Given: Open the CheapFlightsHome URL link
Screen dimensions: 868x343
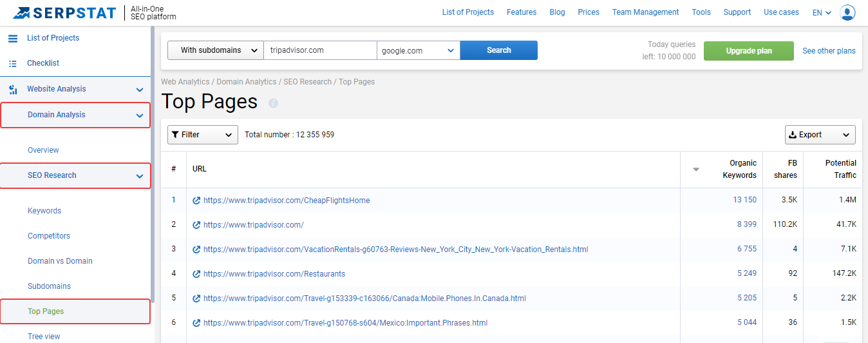Looking at the screenshot, I should tap(287, 201).
